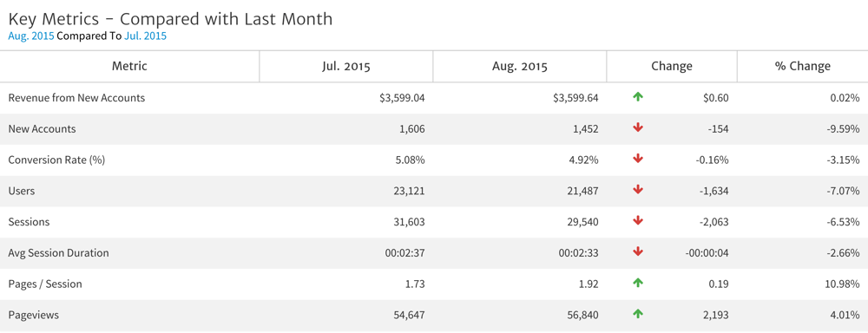Viewport: 868px width, 333px height.
Task: Open the Aug. 2015 date link in subtitle
Action: (x=31, y=36)
